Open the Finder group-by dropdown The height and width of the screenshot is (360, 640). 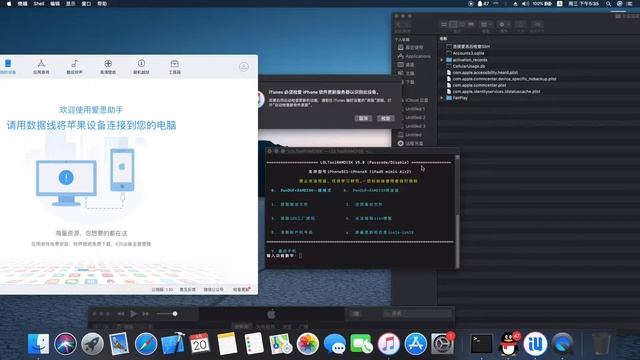point(486,24)
